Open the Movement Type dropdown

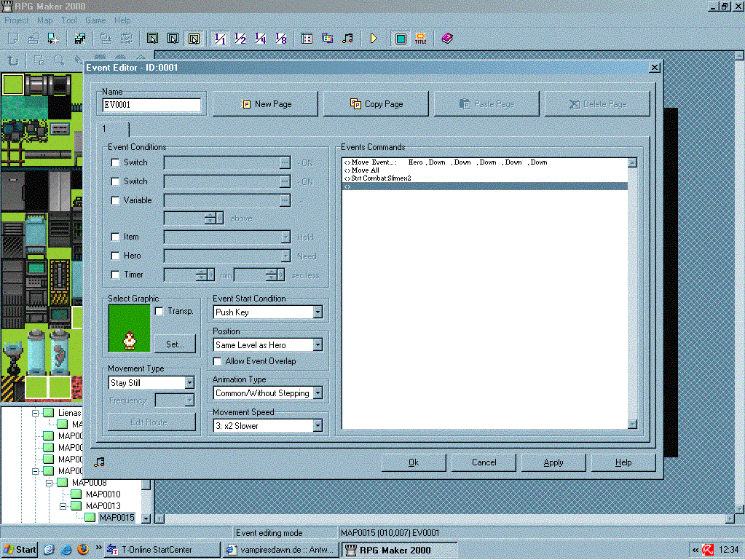pyautogui.click(x=189, y=382)
